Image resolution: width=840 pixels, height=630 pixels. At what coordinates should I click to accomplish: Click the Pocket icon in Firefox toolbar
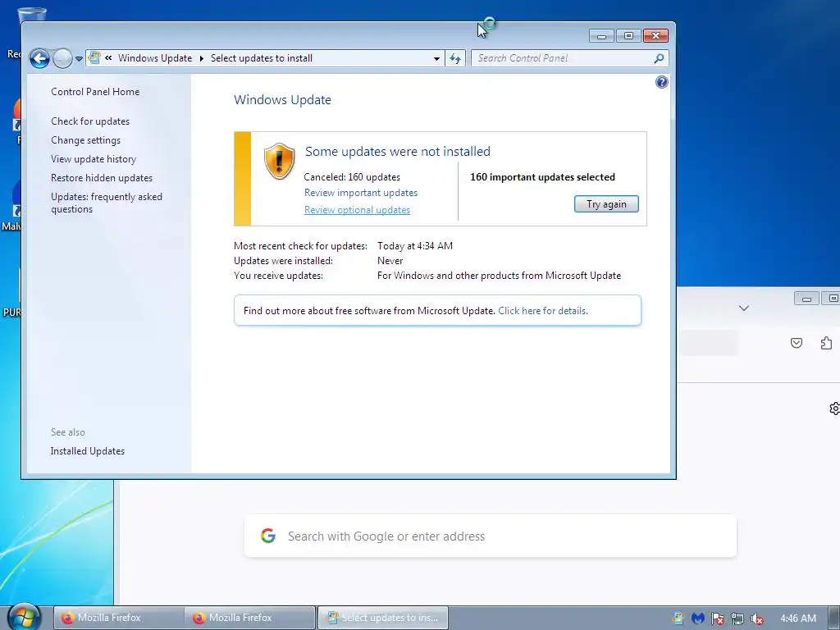[x=797, y=343]
